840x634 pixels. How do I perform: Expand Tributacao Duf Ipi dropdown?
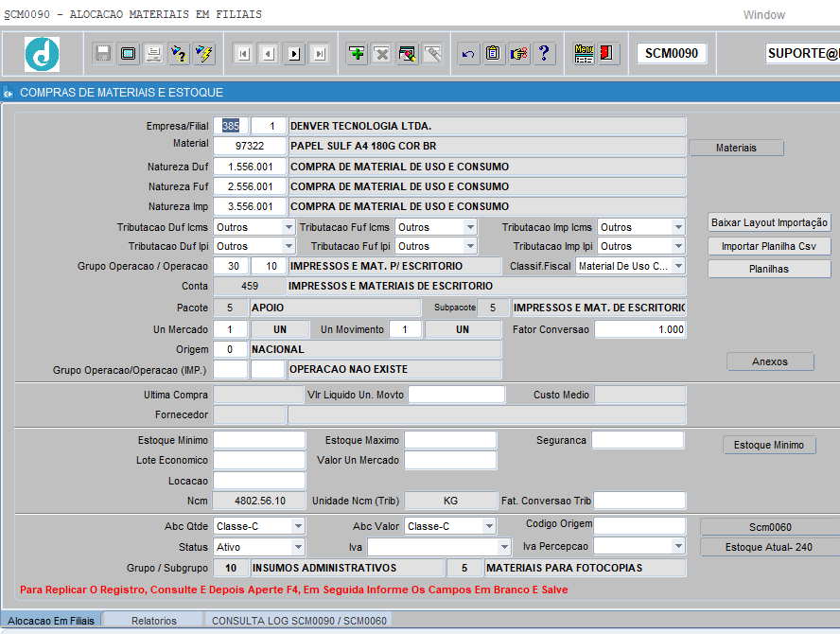tap(289, 246)
